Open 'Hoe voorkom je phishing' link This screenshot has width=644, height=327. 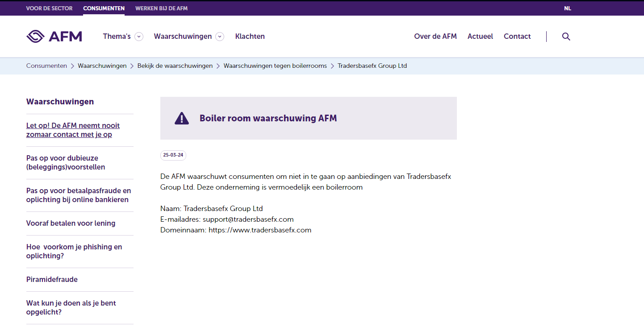(74, 251)
